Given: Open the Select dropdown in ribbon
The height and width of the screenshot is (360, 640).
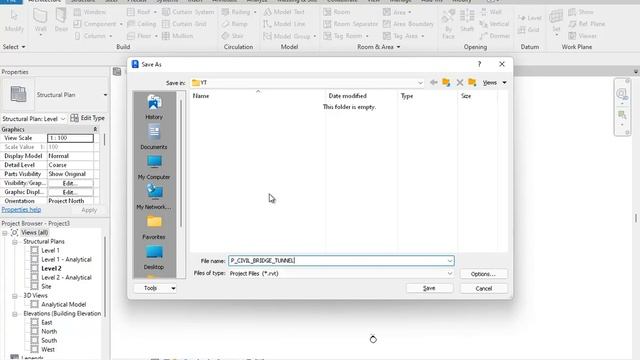Looking at the screenshot, I should click(x=14, y=47).
